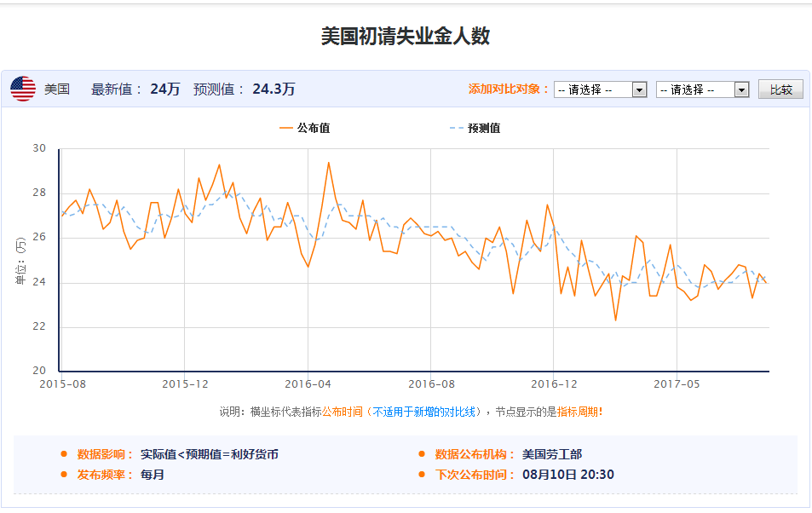Click the orange bullet beside 发布频率
The image size is (812, 513).
tap(64, 476)
